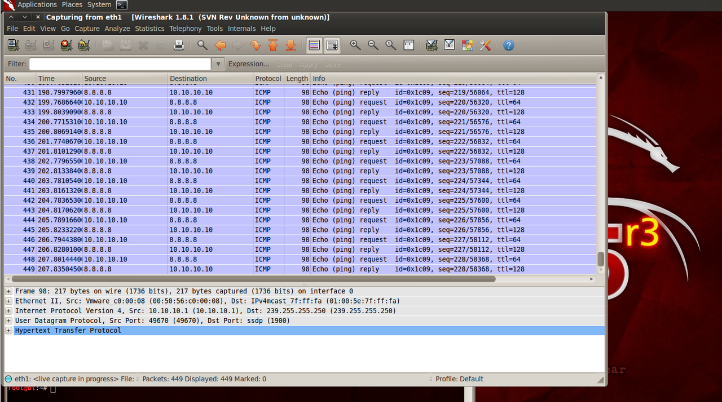The height and width of the screenshot is (402, 722).
Task: Open the Applications menu in top panel
Action: [x=37, y=5]
